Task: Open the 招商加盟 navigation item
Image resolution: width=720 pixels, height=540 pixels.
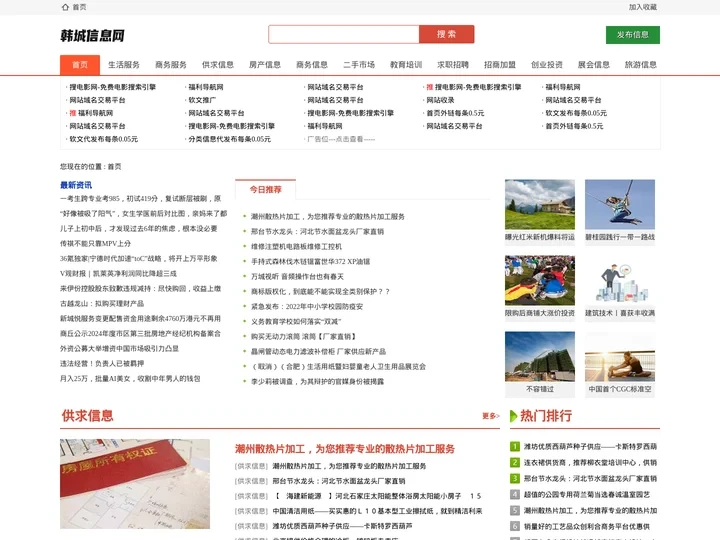Action: click(500, 65)
